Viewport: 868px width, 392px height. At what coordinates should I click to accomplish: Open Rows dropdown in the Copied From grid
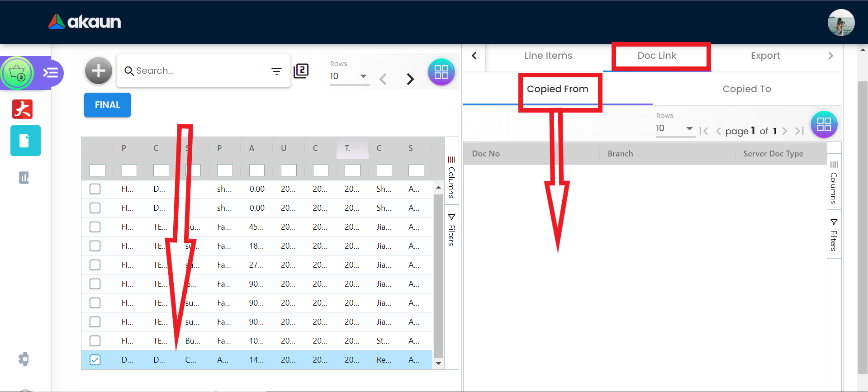coord(675,128)
